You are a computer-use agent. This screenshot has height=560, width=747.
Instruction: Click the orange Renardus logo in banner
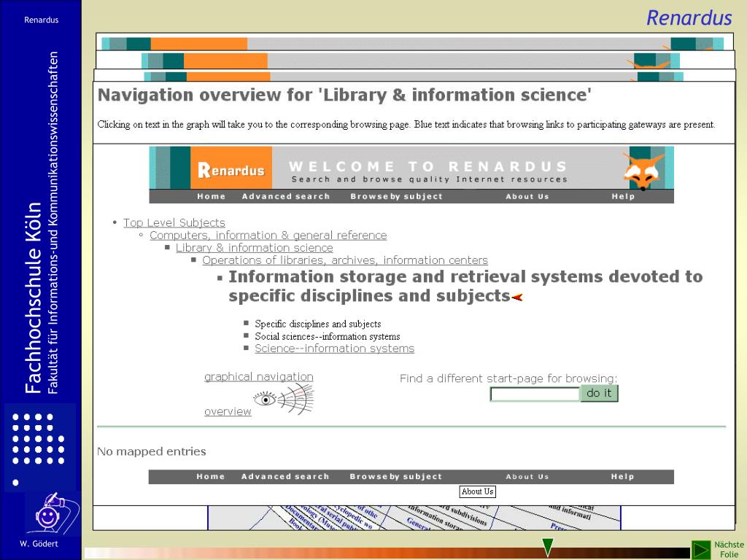click(x=231, y=168)
